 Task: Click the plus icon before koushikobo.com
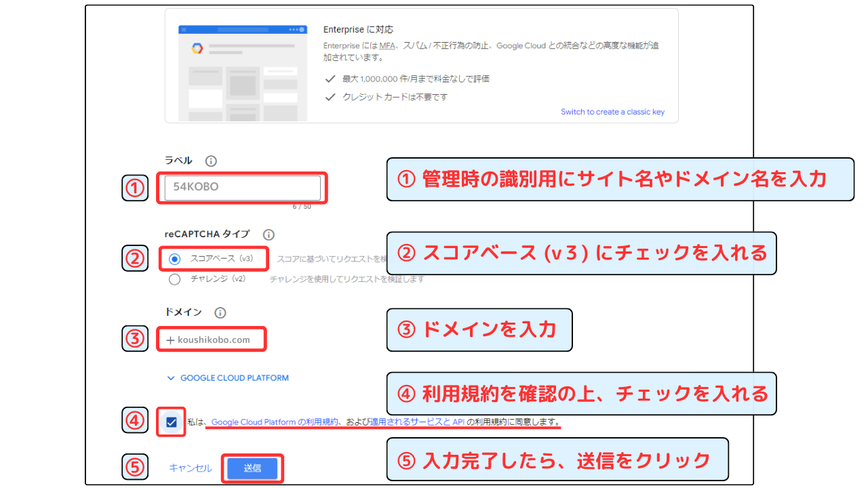[170, 340]
